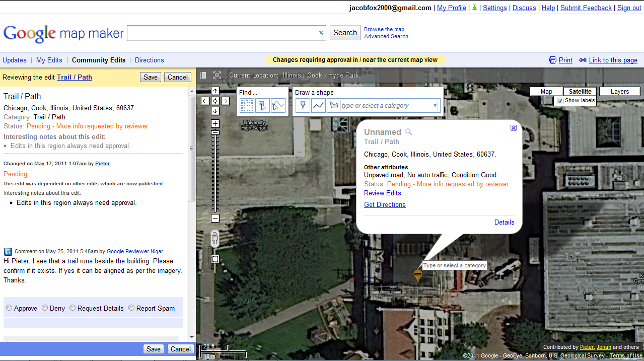644x361 pixels.
Task: Click the Google Map Maker logo
Action: coord(63,33)
